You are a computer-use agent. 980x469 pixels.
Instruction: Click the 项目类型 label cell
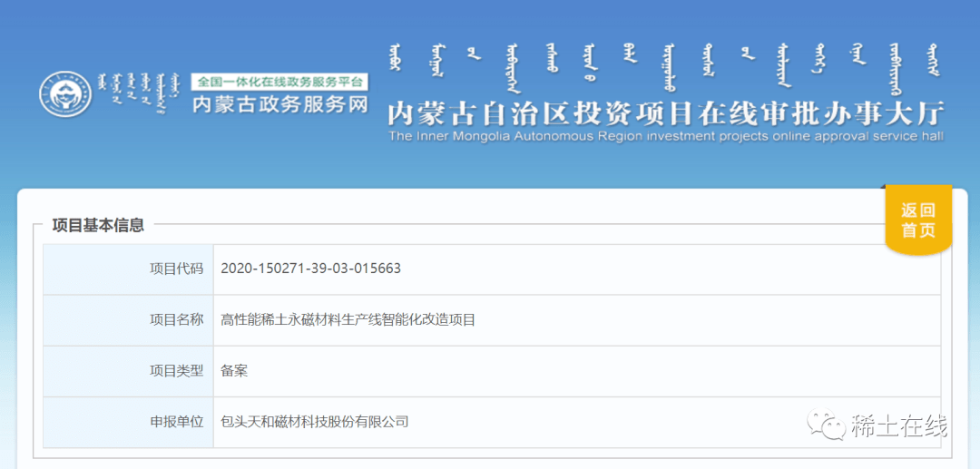click(128, 371)
